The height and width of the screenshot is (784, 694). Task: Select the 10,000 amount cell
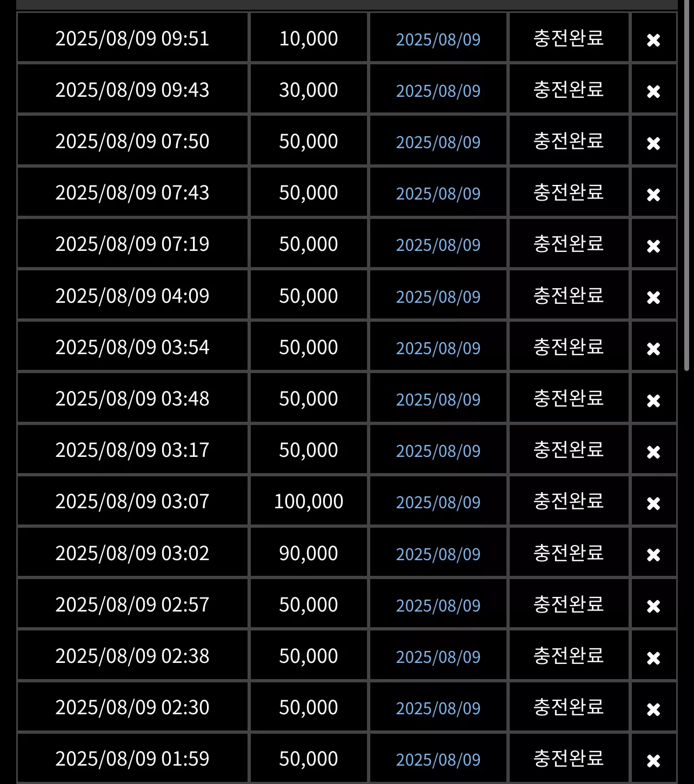point(309,38)
